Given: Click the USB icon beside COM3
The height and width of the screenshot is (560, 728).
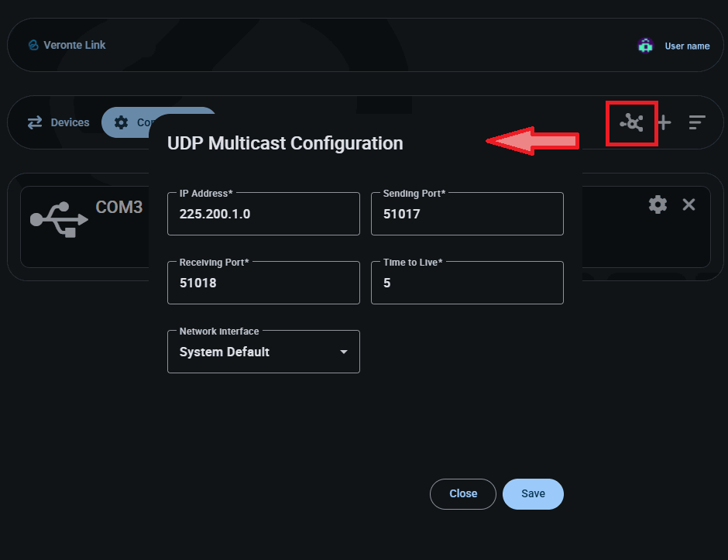Looking at the screenshot, I should (x=58, y=218).
